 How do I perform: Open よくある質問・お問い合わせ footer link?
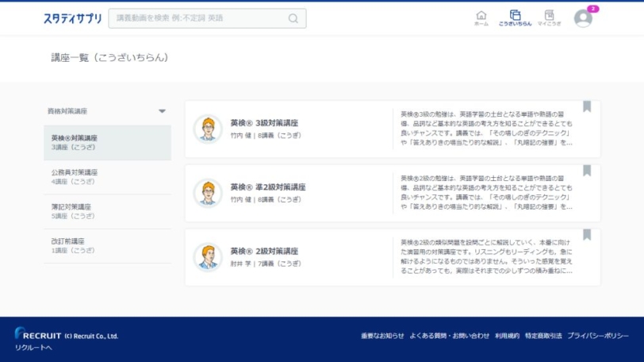click(450, 336)
